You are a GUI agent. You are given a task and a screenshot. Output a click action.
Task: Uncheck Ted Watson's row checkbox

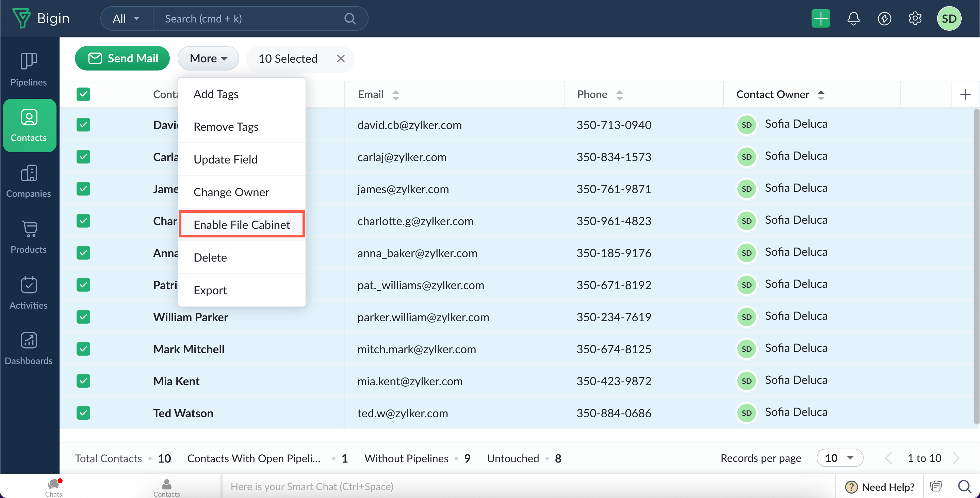click(83, 413)
